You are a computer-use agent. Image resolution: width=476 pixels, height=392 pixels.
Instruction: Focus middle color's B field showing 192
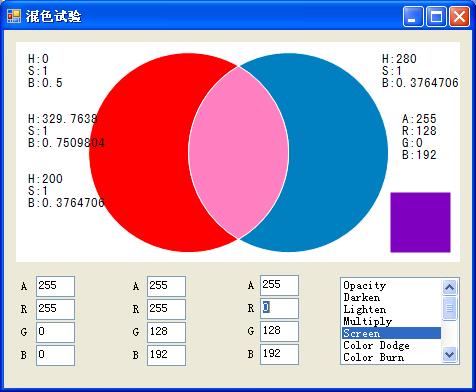[166, 355]
